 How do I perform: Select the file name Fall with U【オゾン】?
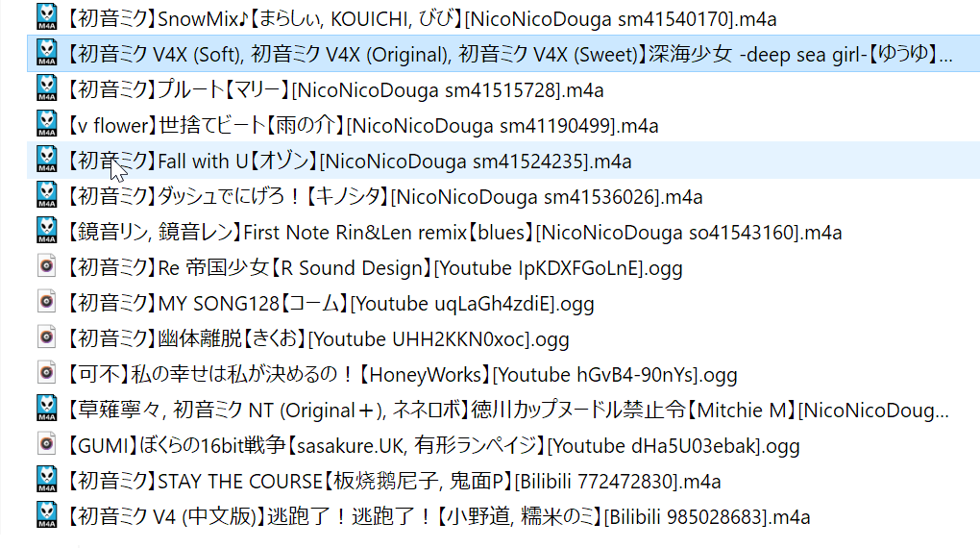click(x=349, y=162)
